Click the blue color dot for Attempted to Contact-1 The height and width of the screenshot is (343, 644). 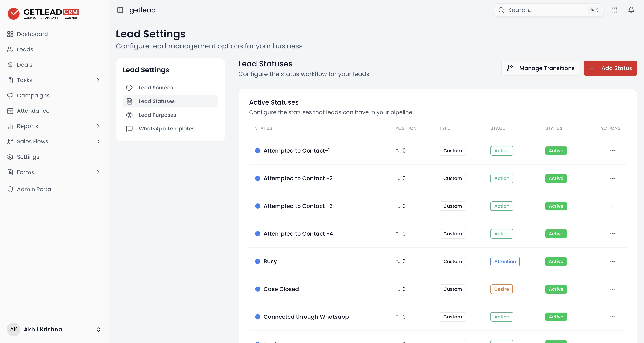point(257,151)
